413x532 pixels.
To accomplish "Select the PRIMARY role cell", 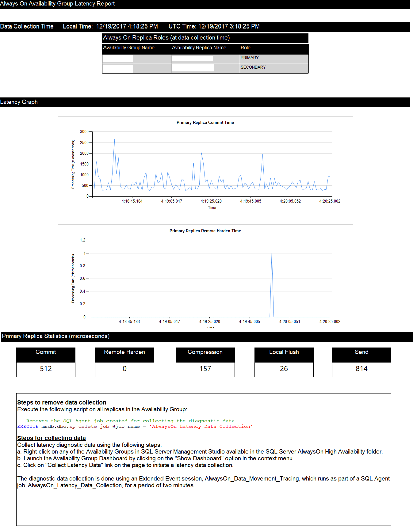I will (250, 58).
